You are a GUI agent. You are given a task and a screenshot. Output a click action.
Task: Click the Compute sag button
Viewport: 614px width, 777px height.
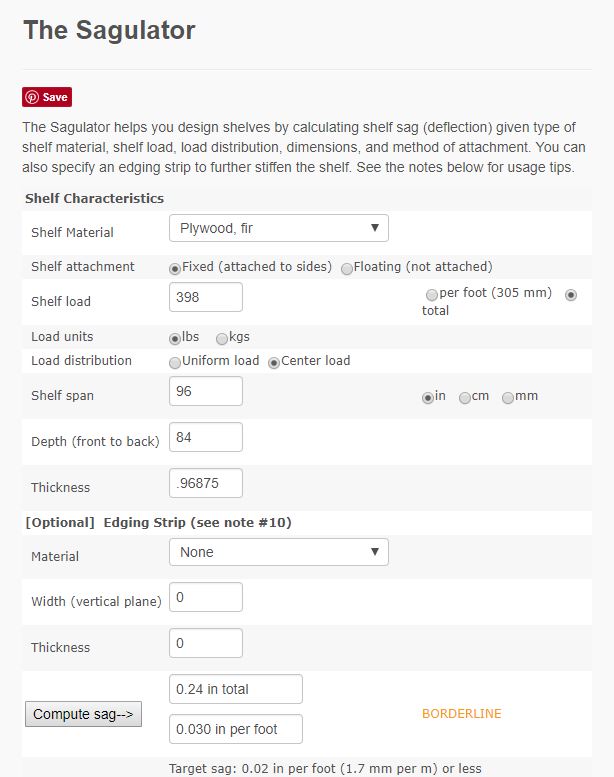83,714
